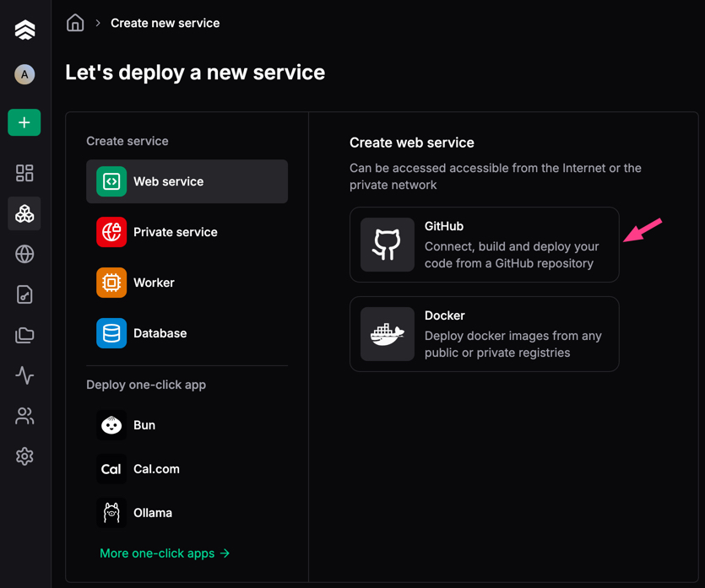Screen dimensions: 705x588
Task: Open the document key icon in sidebar
Action: pos(24,294)
